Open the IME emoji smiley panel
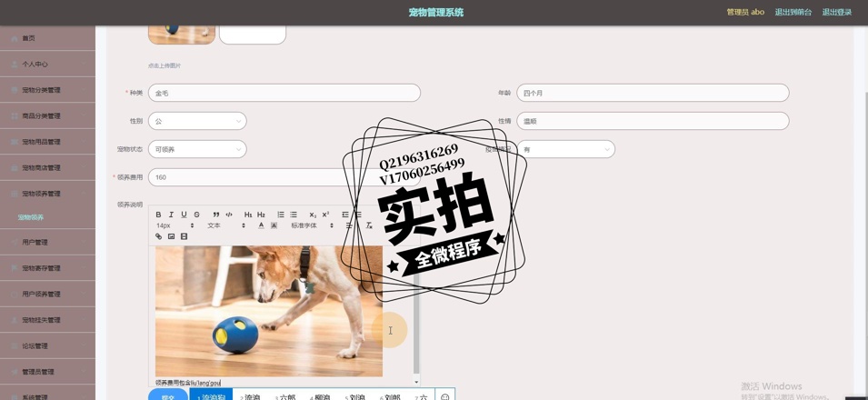 445,395
